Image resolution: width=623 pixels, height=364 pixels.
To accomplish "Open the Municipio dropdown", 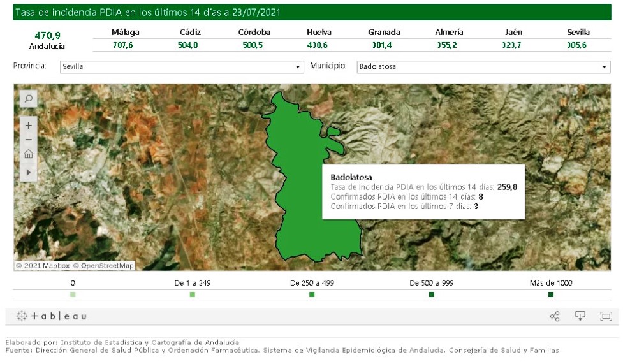I will pos(483,66).
